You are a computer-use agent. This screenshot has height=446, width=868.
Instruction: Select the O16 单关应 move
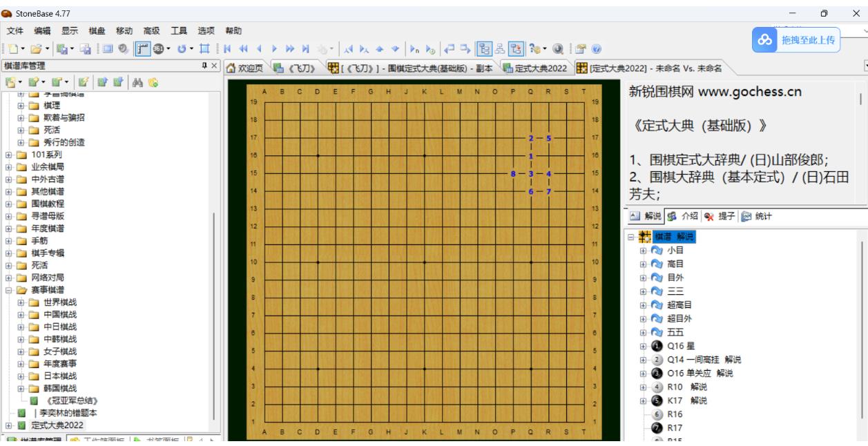(x=700, y=374)
